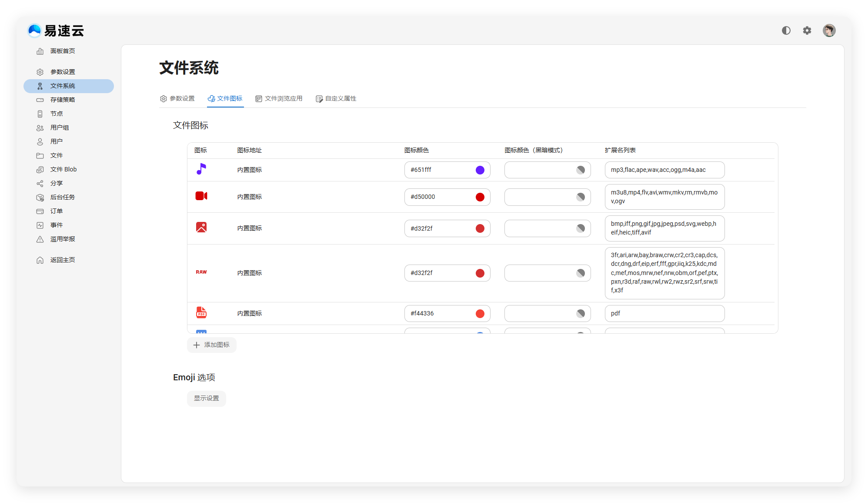Open 存储策略 in the sidebar

63,100
